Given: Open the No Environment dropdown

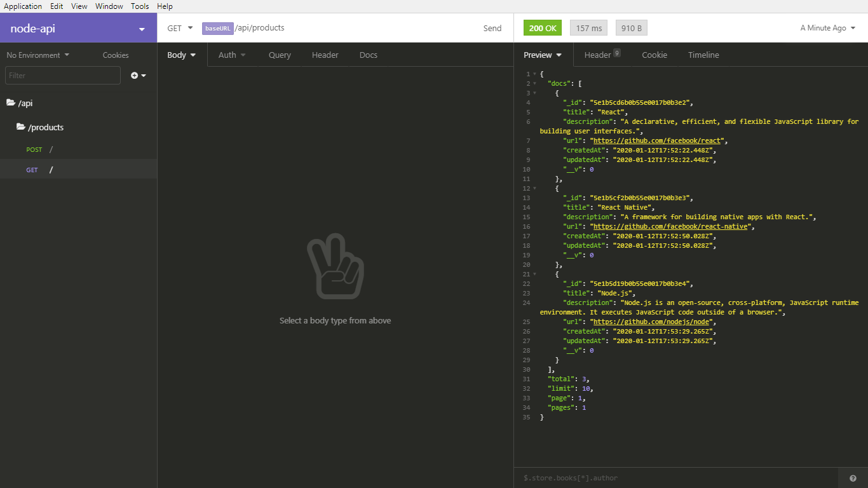Looking at the screenshot, I should (x=38, y=55).
